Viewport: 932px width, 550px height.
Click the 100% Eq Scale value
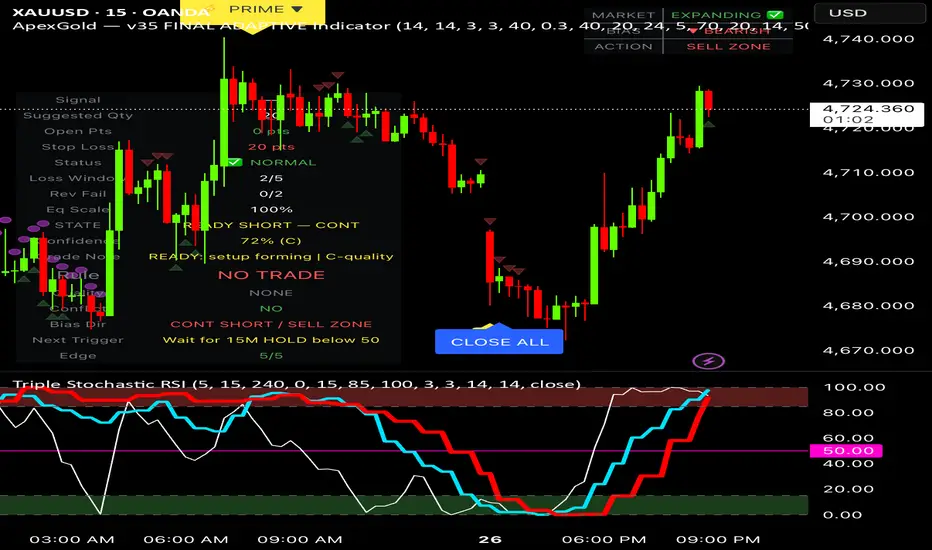(271, 209)
